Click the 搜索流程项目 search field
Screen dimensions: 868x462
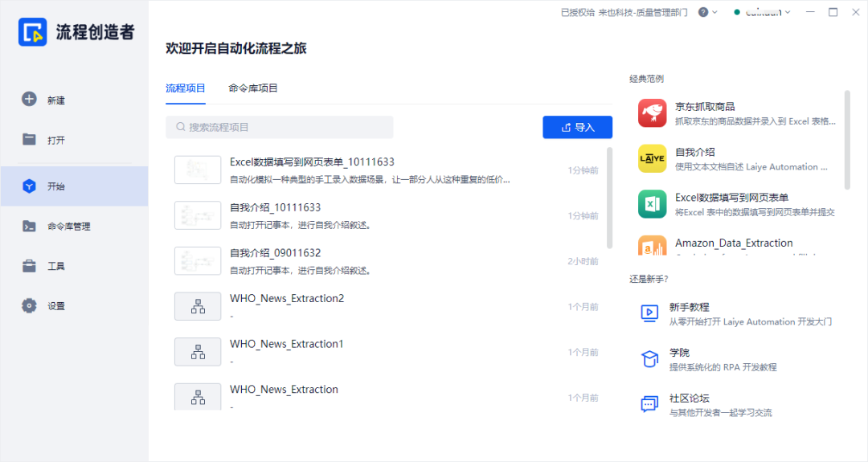[280, 127]
